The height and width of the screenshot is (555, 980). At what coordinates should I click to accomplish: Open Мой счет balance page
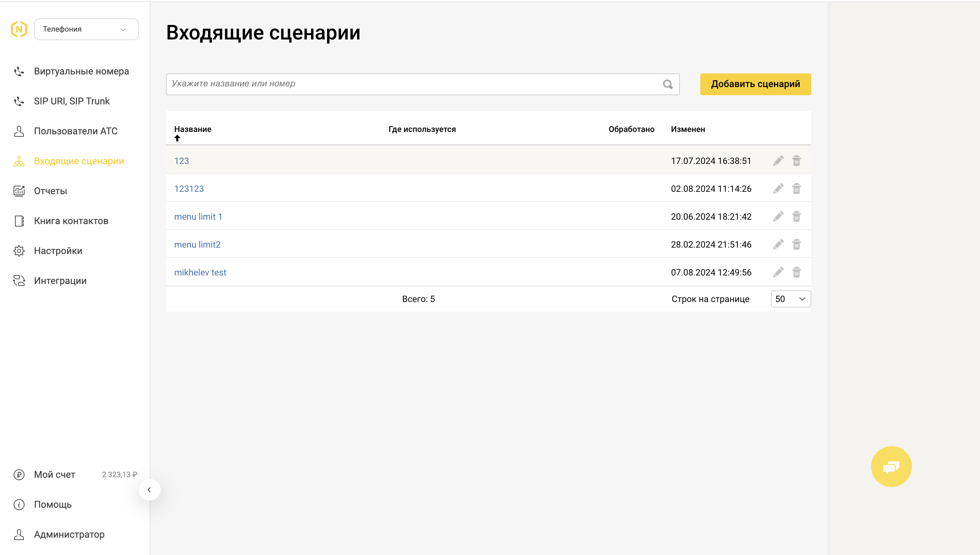(x=54, y=474)
